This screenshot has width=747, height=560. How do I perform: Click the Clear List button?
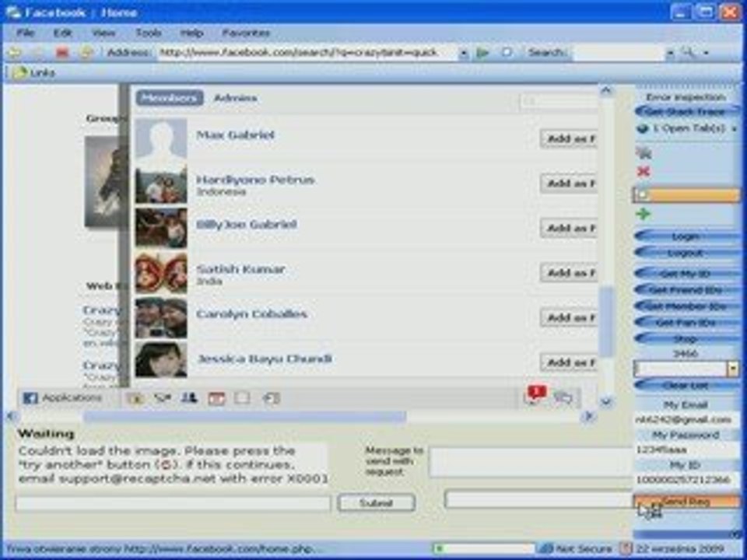tap(687, 386)
